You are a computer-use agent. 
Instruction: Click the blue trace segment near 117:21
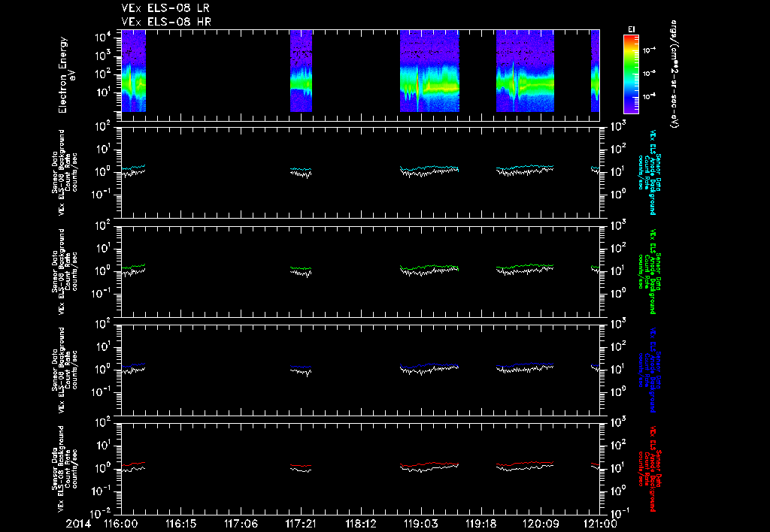(301, 366)
